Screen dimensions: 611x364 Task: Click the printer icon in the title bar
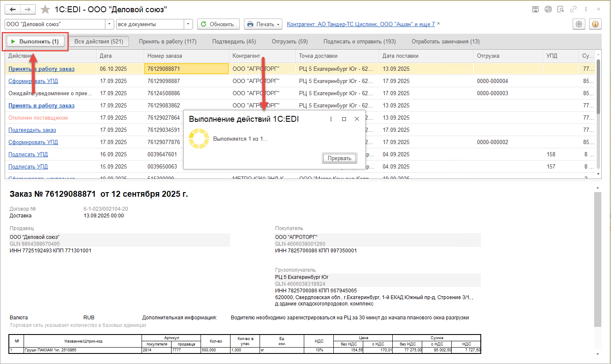click(548, 9)
